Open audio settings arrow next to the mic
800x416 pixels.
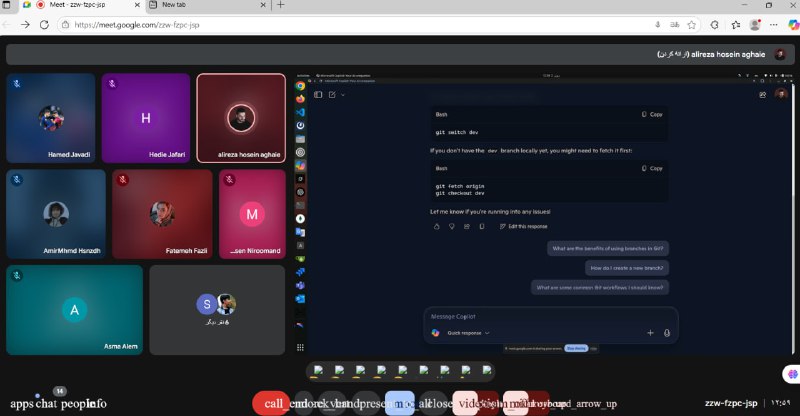point(539,403)
